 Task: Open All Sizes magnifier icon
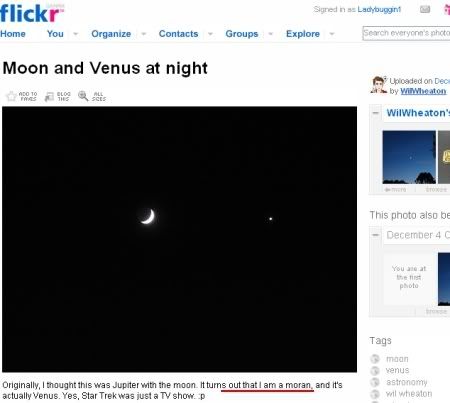click(x=83, y=96)
